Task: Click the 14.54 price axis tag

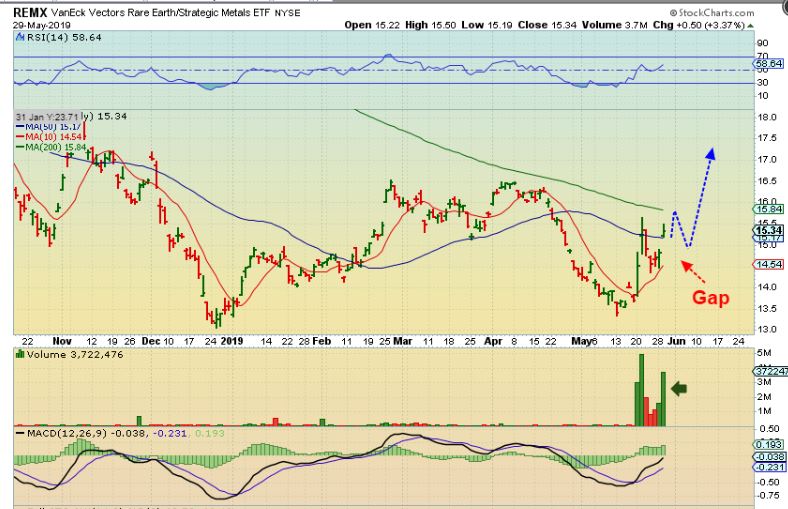Action: point(768,264)
